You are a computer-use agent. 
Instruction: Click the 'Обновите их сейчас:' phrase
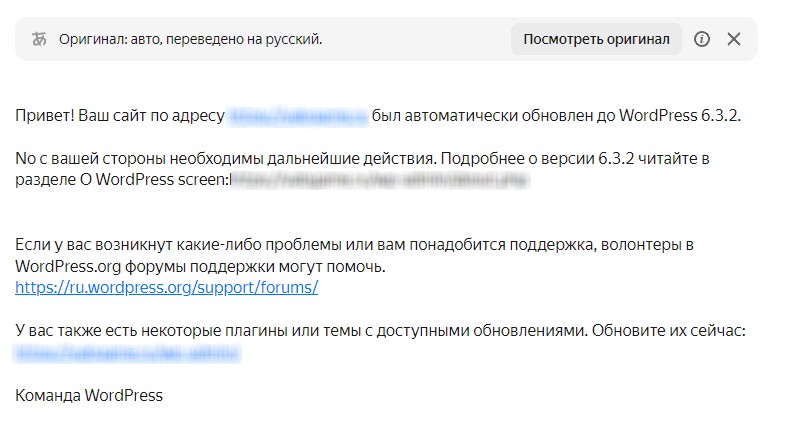click(668, 331)
